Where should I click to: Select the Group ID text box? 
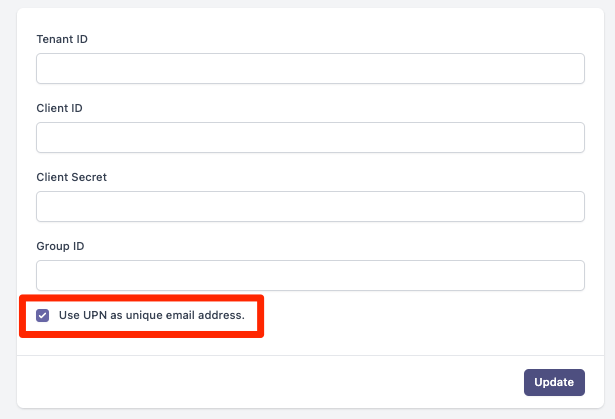tap(310, 275)
